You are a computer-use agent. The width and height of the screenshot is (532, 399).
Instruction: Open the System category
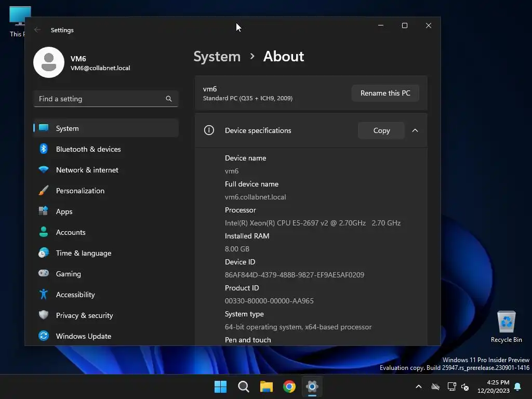point(106,128)
